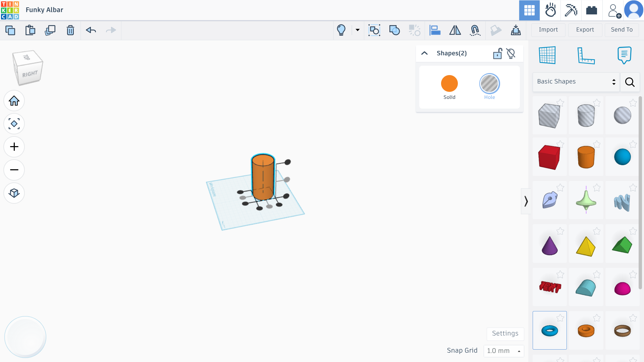Open Bricks mode

click(x=592, y=10)
